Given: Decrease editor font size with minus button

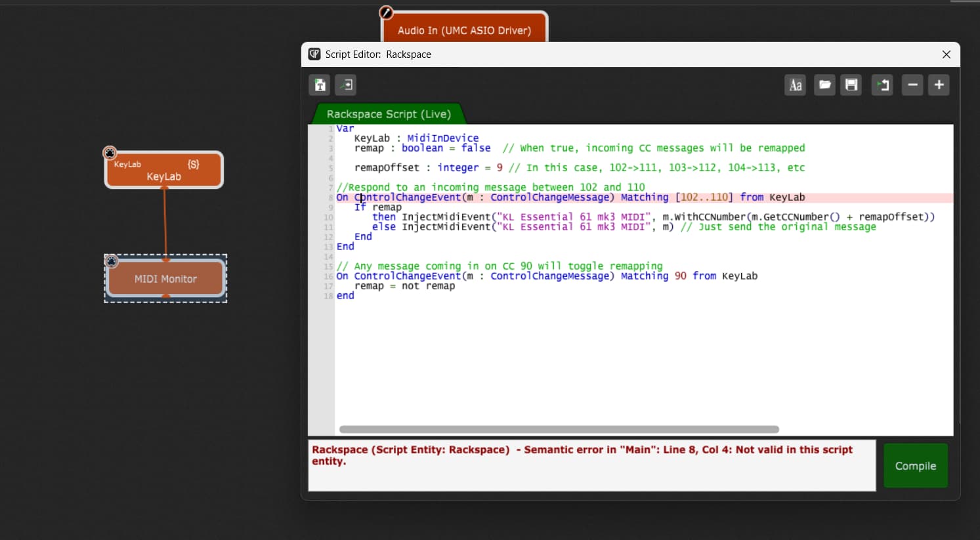Looking at the screenshot, I should coord(912,85).
